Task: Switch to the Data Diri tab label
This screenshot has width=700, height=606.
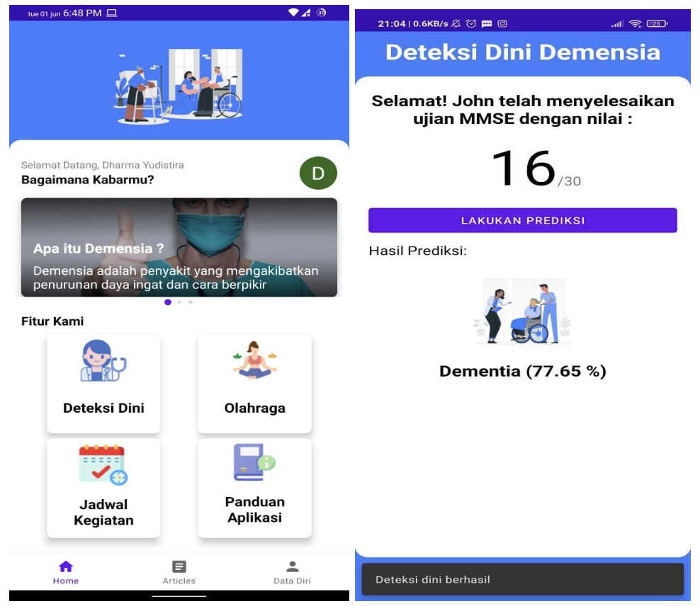Action: [x=292, y=581]
